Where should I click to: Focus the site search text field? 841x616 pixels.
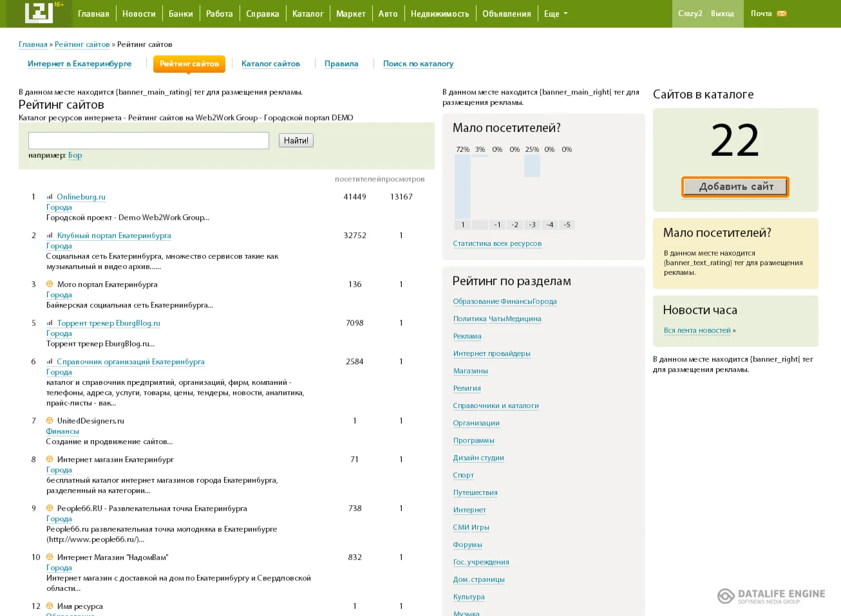click(149, 140)
